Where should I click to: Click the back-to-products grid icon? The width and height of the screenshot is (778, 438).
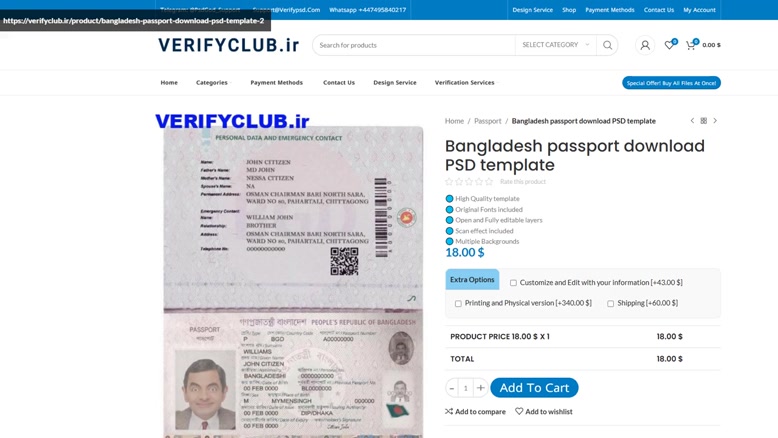click(704, 121)
